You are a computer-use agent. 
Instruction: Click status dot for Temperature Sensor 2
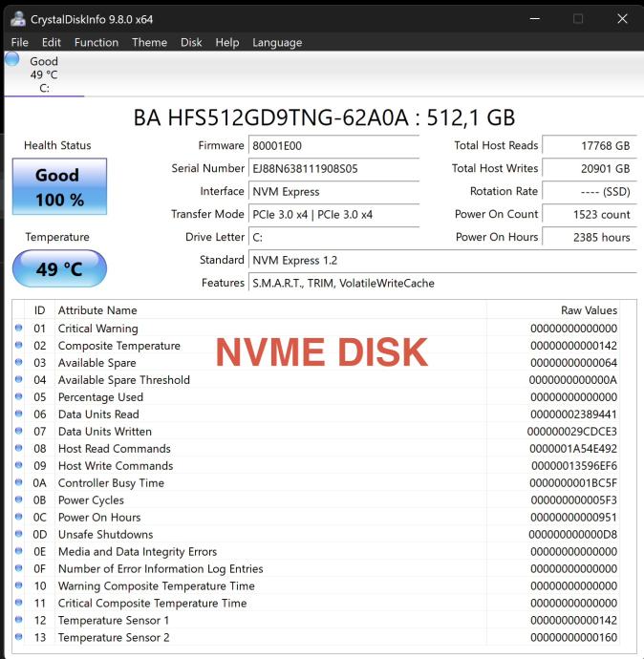point(18,637)
